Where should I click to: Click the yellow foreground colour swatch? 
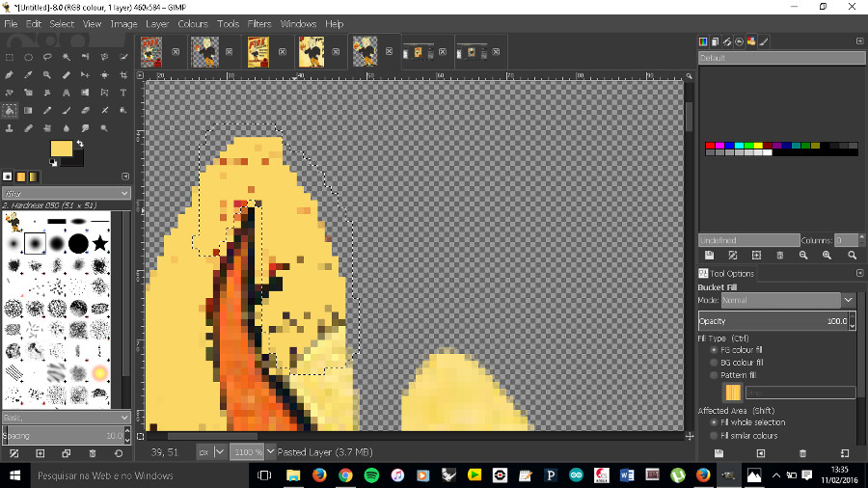[x=61, y=149]
